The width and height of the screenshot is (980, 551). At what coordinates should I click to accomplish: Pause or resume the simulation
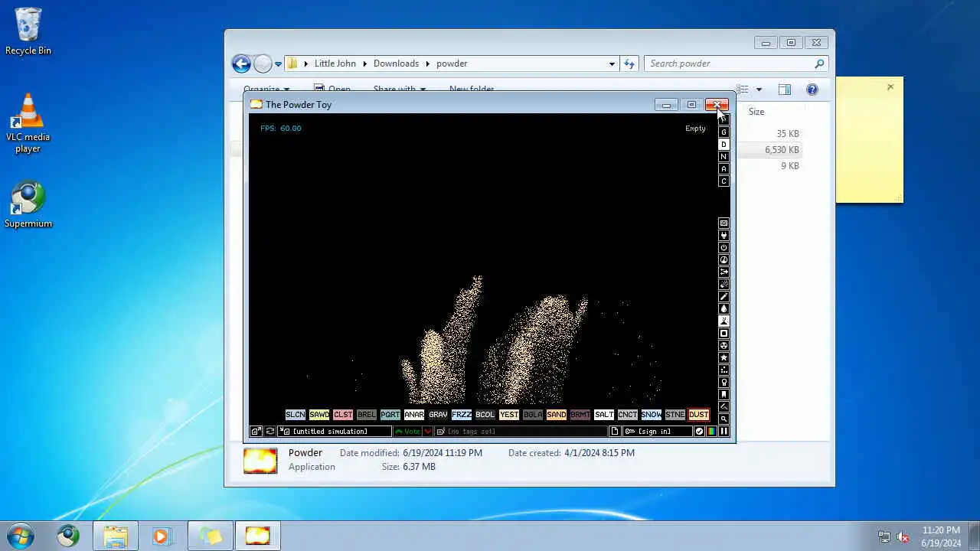724,432
